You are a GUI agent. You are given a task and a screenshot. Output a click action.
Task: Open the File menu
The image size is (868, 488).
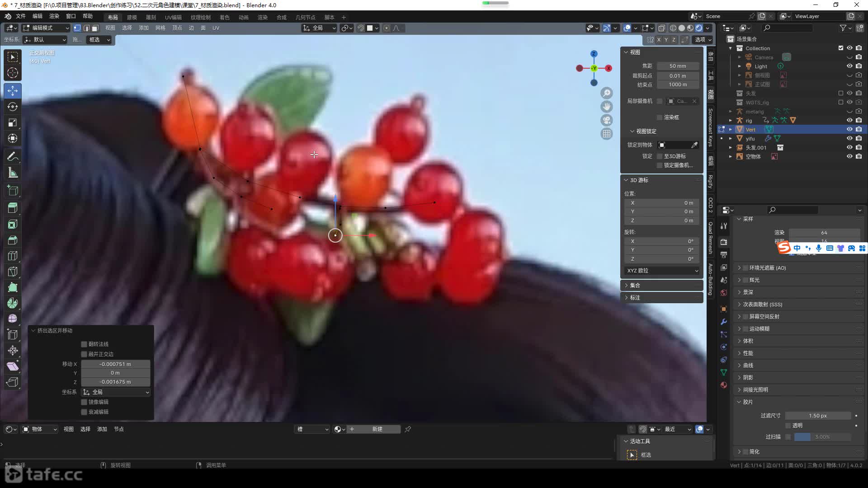[21, 16]
